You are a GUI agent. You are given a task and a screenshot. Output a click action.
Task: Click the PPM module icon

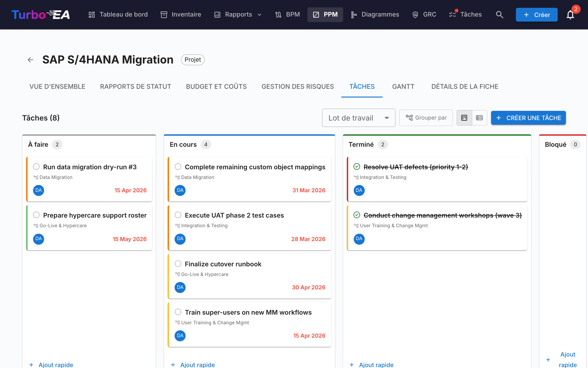[316, 14]
